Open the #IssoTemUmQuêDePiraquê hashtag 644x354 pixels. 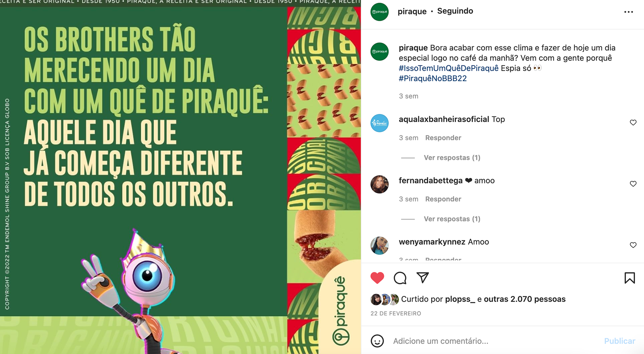448,68
